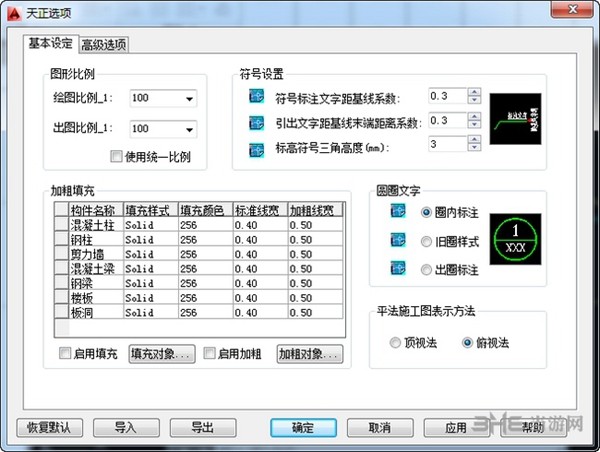Screen dimensions: 600x452
Task: Click 确定 button
Action: pos(303,428)
